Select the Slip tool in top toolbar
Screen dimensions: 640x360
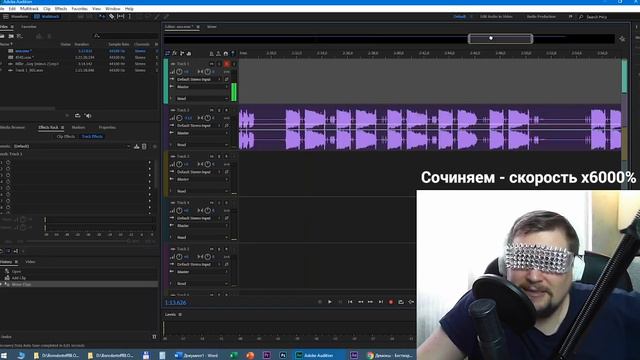click(x=121, y=17)
